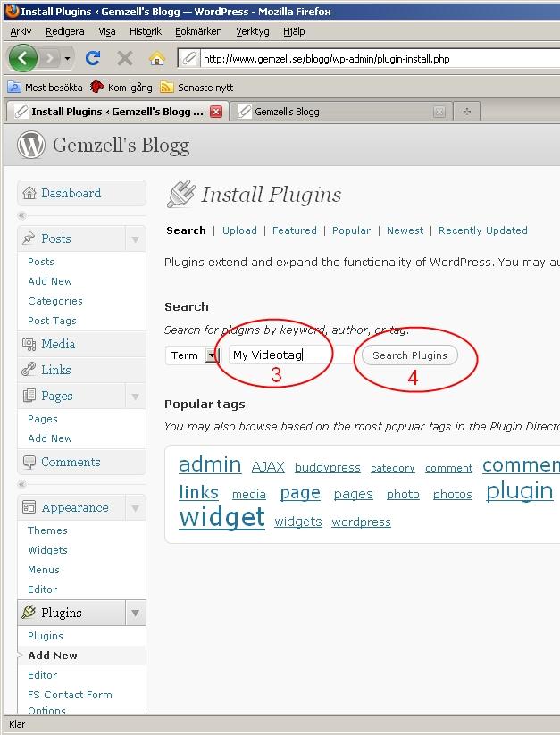Open the Editor item under Appearance

(42, 589)
